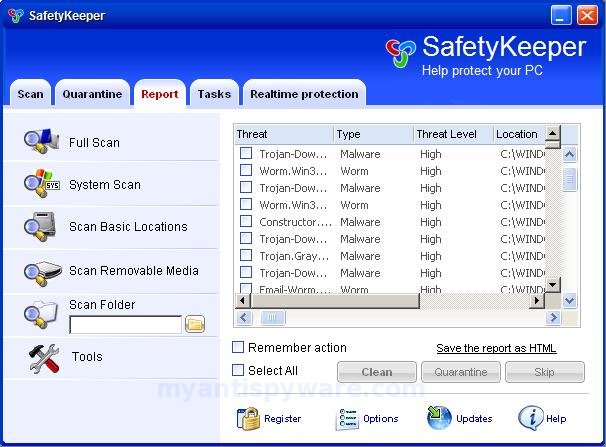
Task: Open the Tasks tab
Action: [214, 93]
